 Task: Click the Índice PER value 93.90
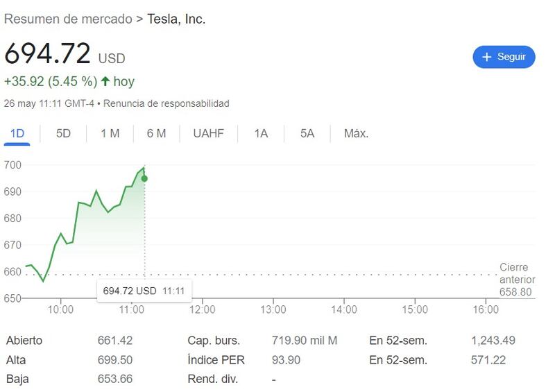[x=286, y=360]
